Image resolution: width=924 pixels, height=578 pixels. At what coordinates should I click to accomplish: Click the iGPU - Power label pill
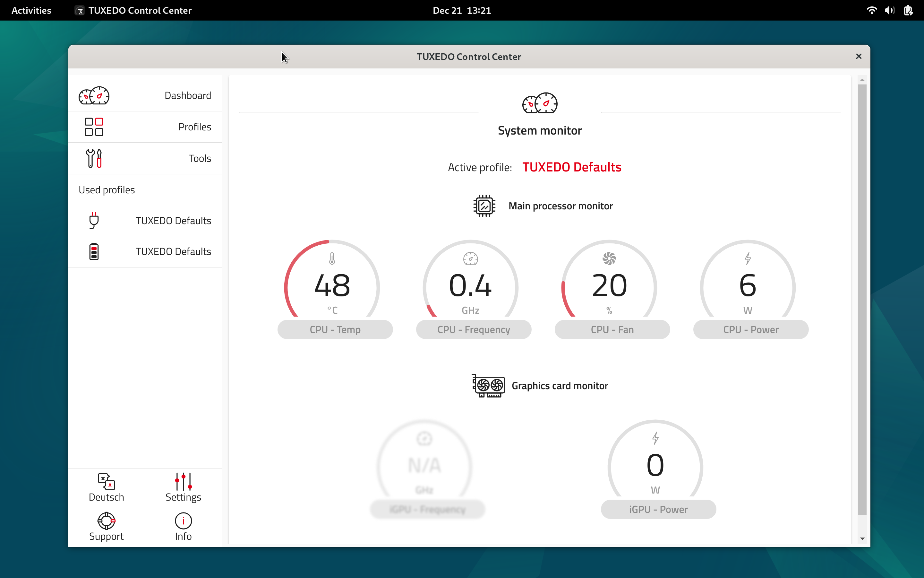[658, 509]
